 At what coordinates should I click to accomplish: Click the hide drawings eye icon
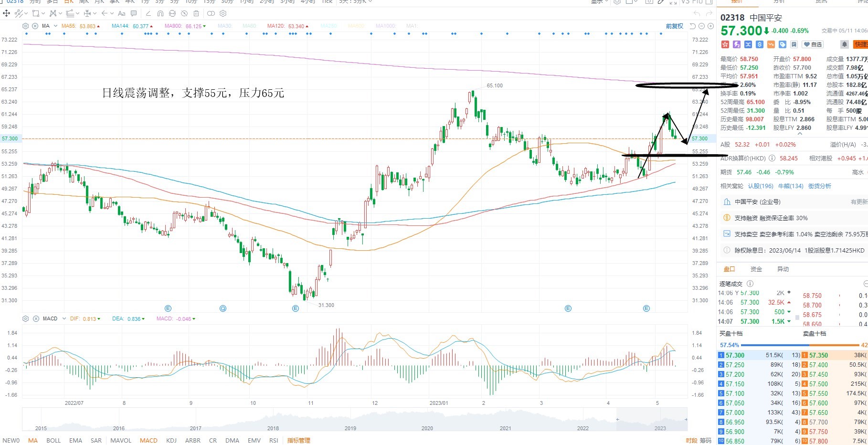pos(184,13)
